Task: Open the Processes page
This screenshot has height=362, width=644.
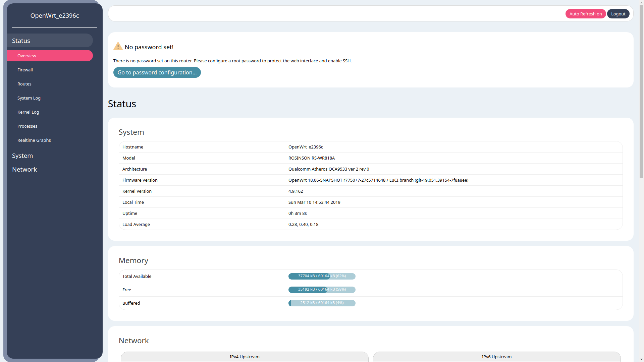Action: pos(28,126)
